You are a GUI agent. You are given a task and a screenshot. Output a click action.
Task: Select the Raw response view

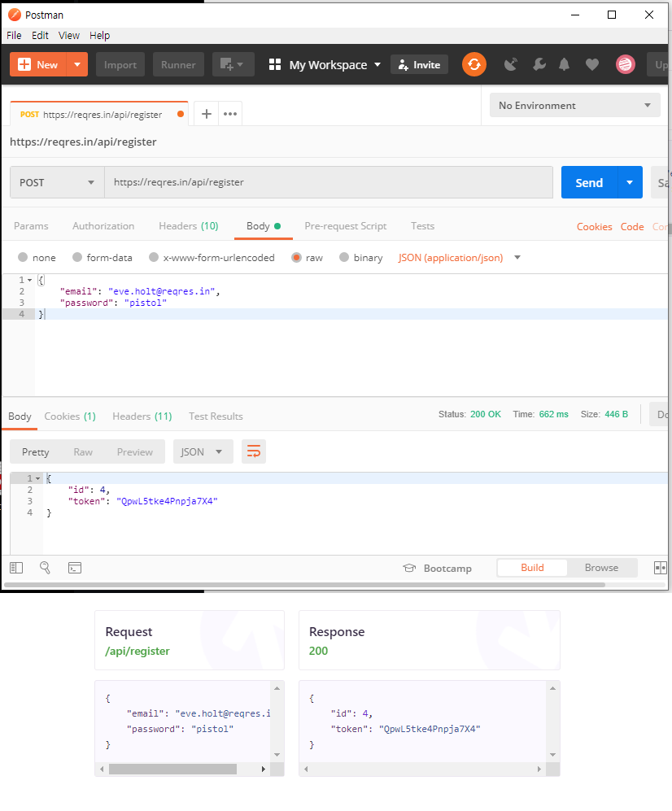point(83,452)
